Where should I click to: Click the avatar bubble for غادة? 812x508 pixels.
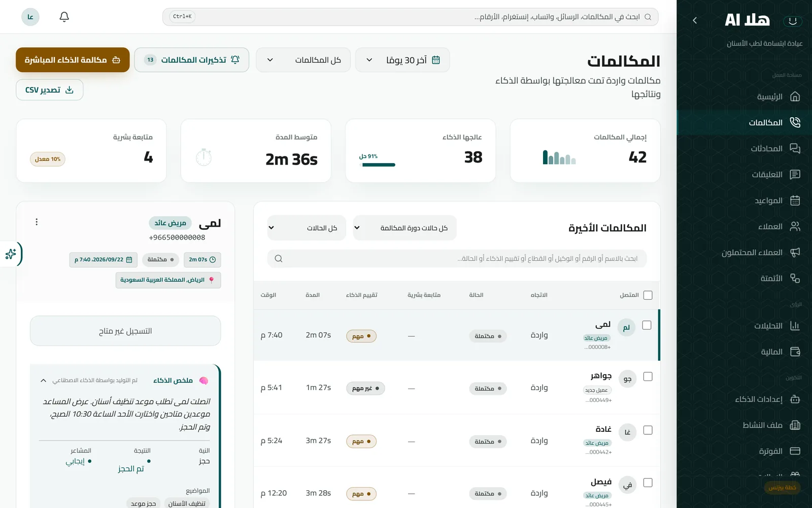[x=628, y=432]
